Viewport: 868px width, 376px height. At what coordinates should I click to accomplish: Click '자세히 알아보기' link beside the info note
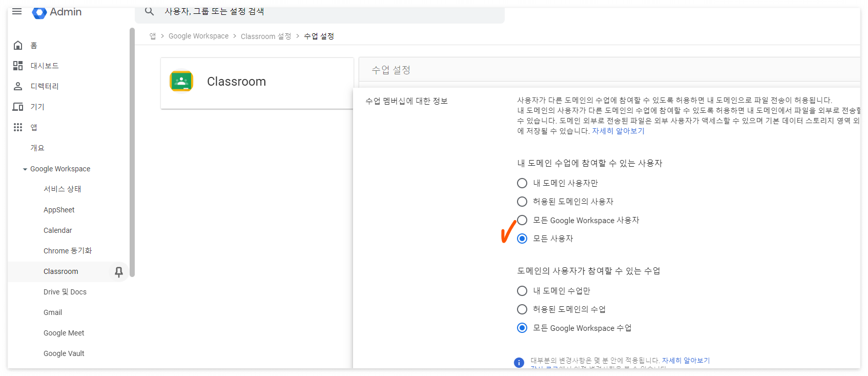tap(686, 361)
